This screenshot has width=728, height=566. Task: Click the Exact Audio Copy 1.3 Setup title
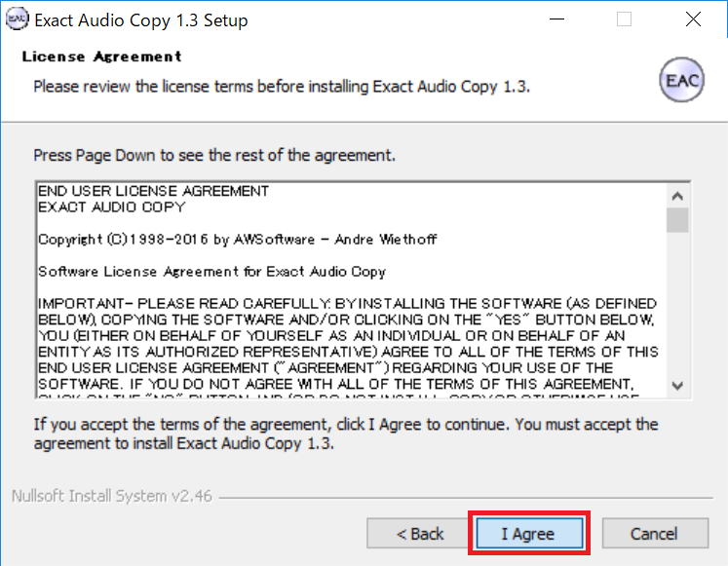click(141, 20)
